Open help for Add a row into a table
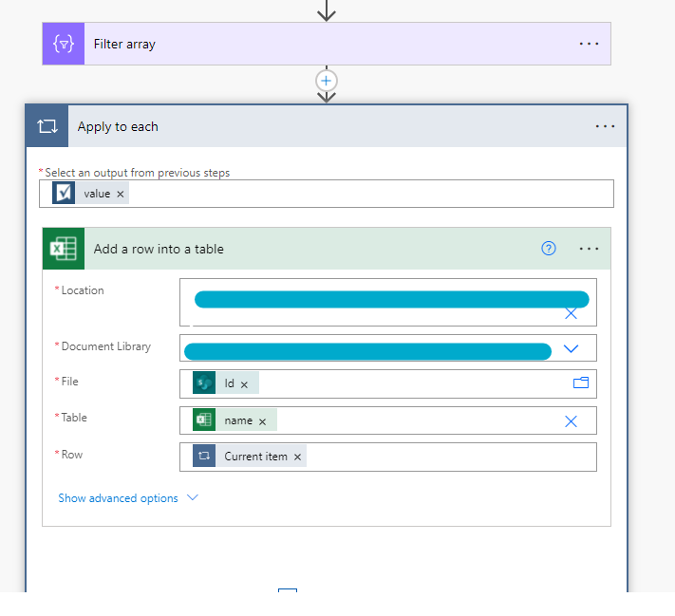Screen dimensions: 675x616 [548, 249]
